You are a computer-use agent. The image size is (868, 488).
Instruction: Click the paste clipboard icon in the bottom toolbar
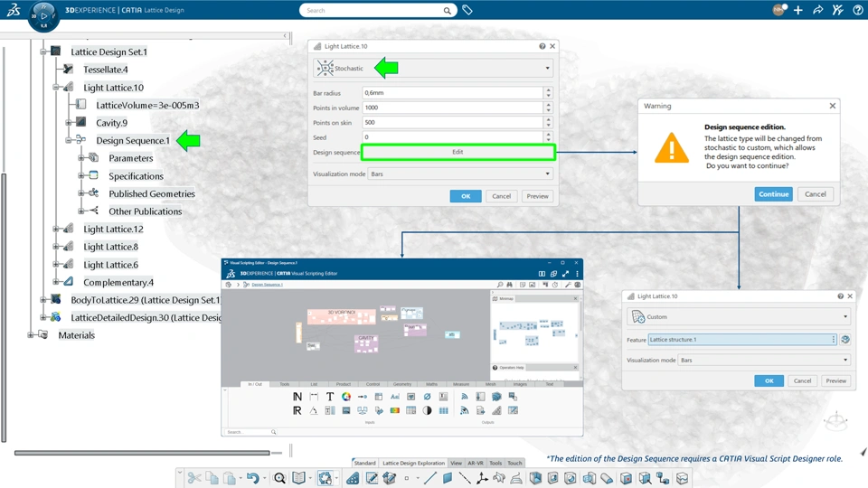point(229,477)
